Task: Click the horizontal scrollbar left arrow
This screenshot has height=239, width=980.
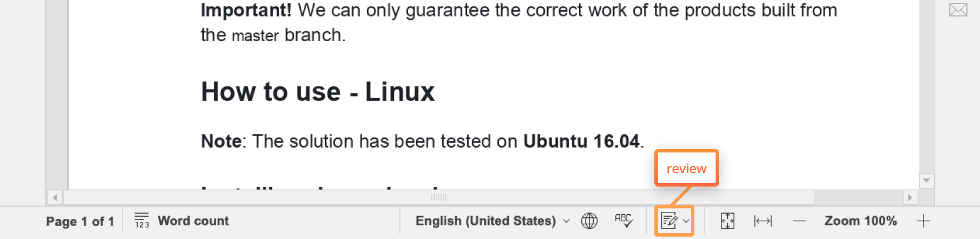Action: tap(55, 197)
